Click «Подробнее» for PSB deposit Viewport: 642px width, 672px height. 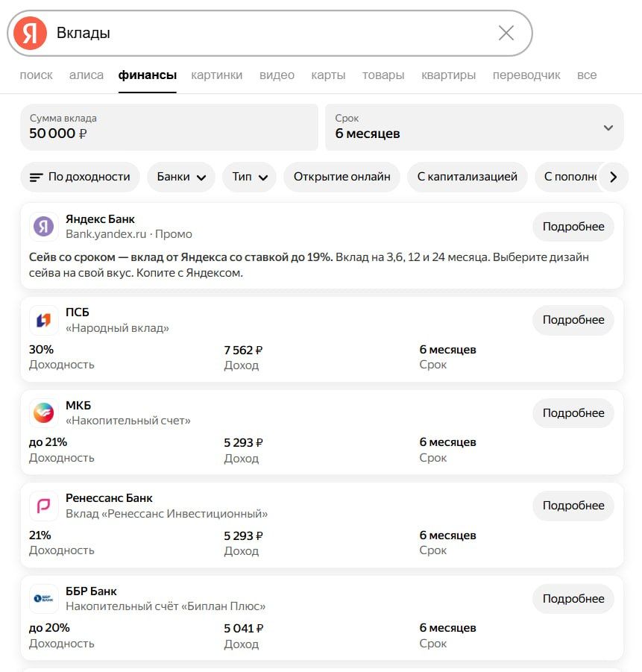(573, 320)
